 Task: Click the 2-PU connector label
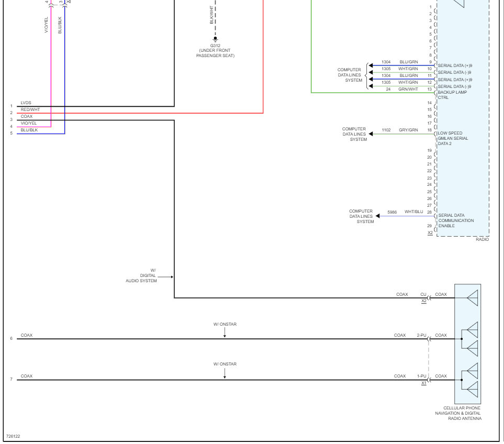(x=421, y=335)
